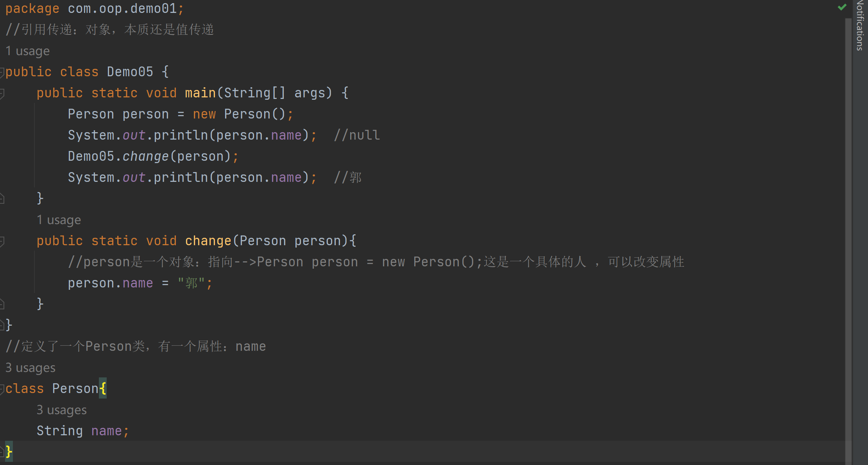Place cursor on the change method declaration name
The image size is (868, 465).
pos(208,241)
